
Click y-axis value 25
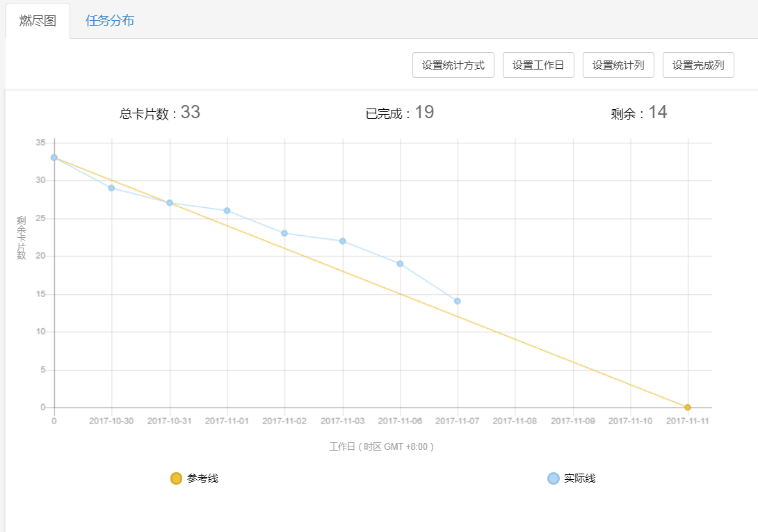coord(40,218)
